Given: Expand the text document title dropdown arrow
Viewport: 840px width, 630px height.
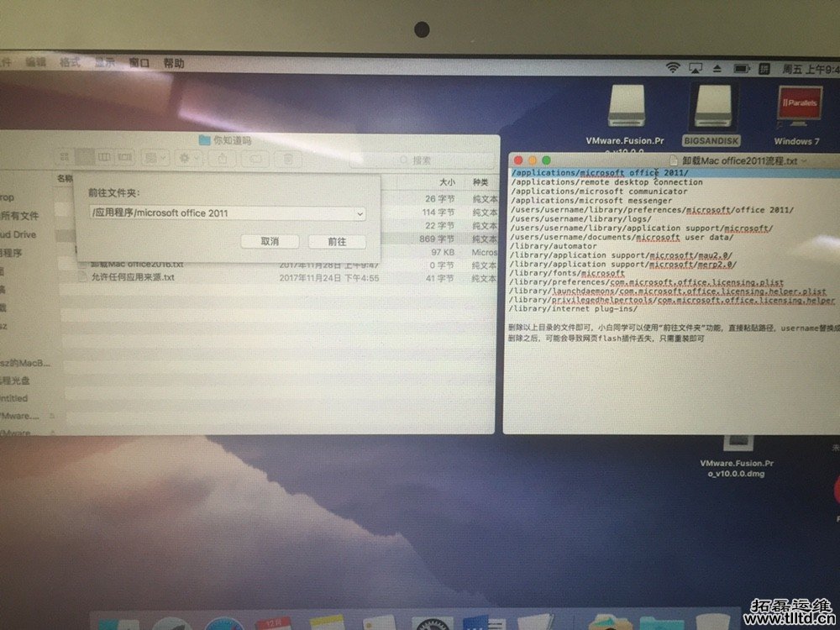Looking at the screenshot, I should (805, 160).
